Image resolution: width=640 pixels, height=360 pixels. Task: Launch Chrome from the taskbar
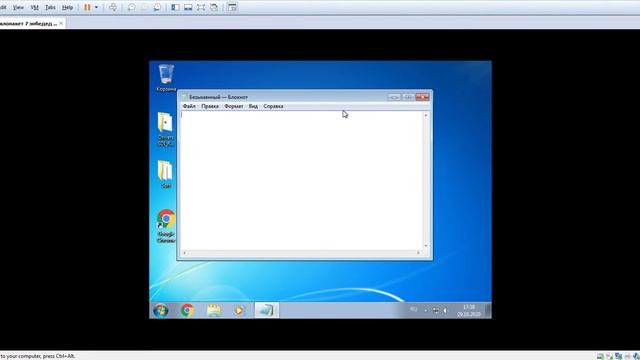tap(187, 311)
